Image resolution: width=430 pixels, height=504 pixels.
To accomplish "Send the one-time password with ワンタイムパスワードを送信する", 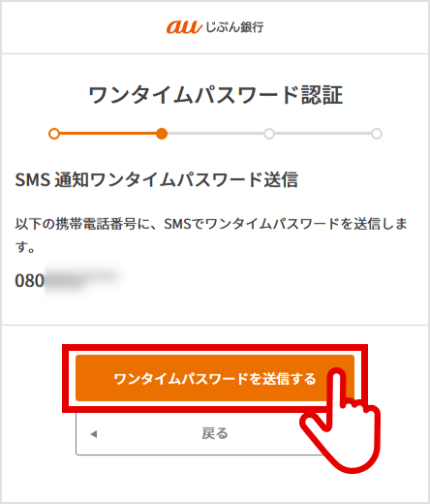I will [x=215, y=378].
